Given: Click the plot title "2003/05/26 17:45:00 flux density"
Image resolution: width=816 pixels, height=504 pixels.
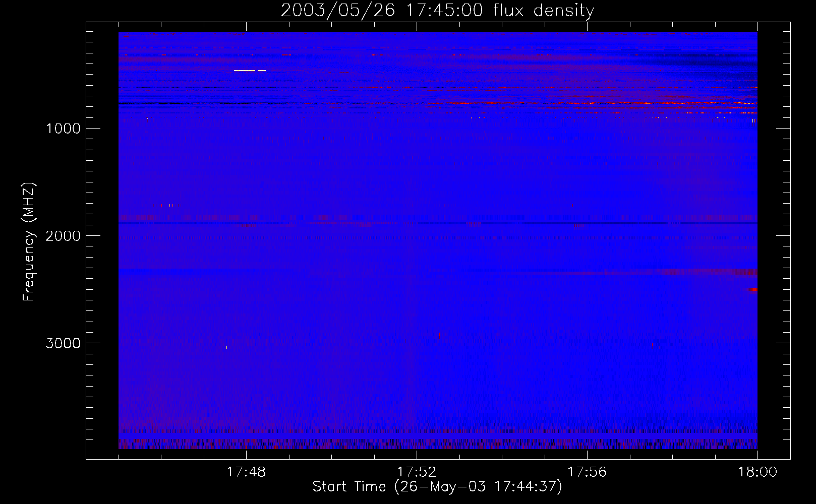Looking at the screenshot, I should coord(437,11).
